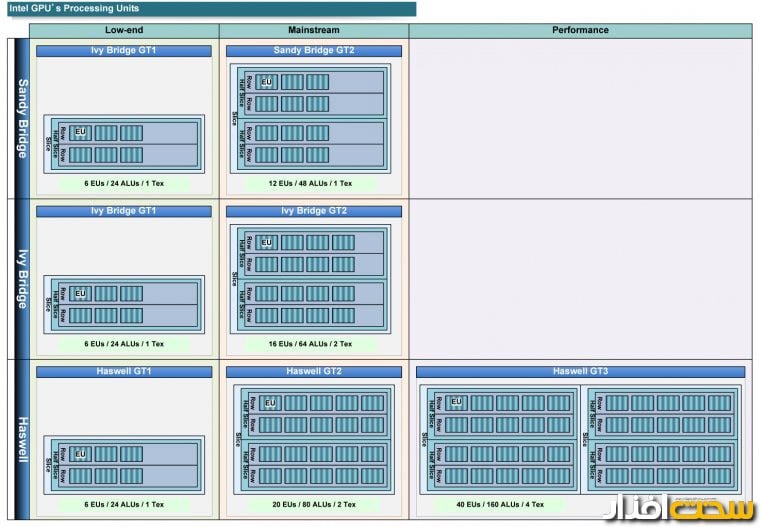Click "Ivy Bridge GT1" header in Ivy Bridge row
The width and height of the screenshot is (761, 527).
[124, 211]
